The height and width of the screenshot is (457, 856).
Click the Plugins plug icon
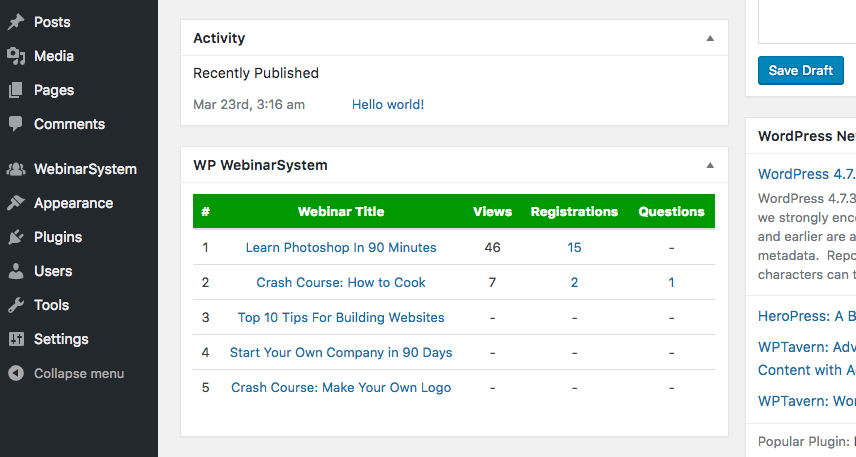coord(16,237)
